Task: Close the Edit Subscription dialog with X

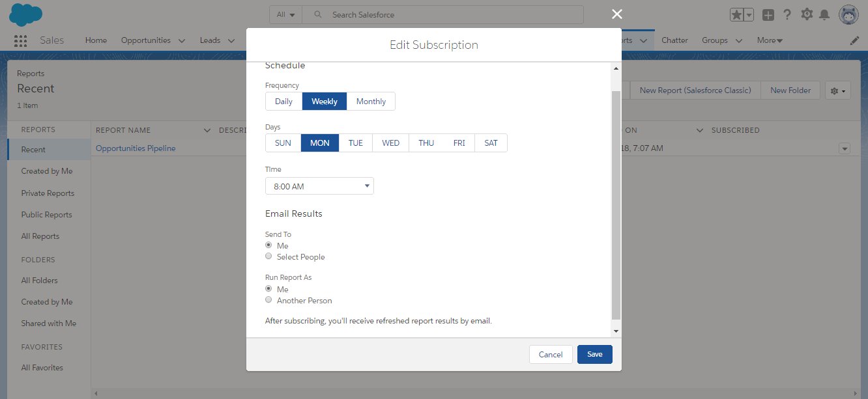Action: pos(617,14)
